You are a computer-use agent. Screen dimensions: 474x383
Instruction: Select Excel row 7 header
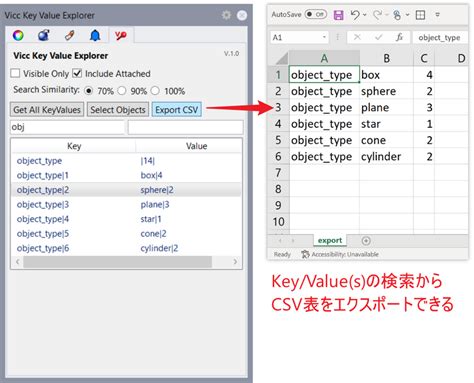click(279, 173)
